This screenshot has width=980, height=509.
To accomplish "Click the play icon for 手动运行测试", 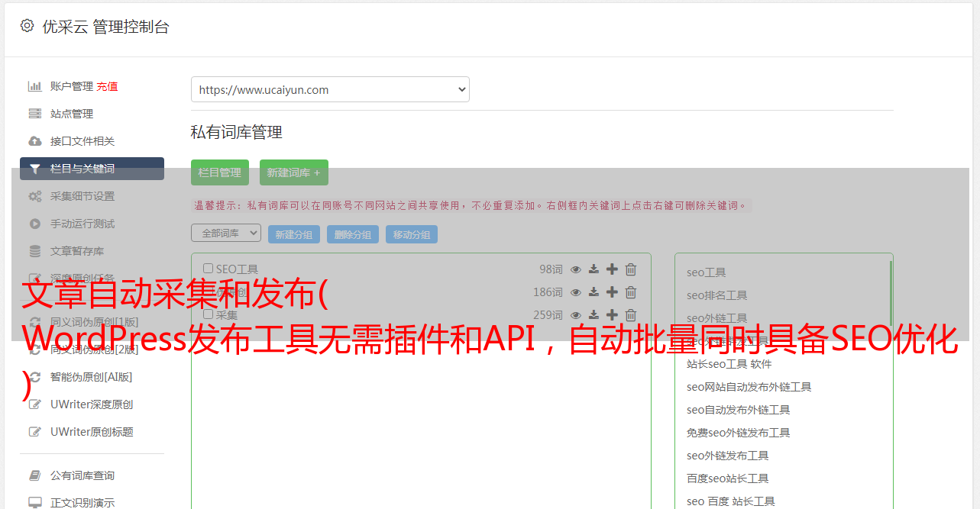I will tap(35, 224).
